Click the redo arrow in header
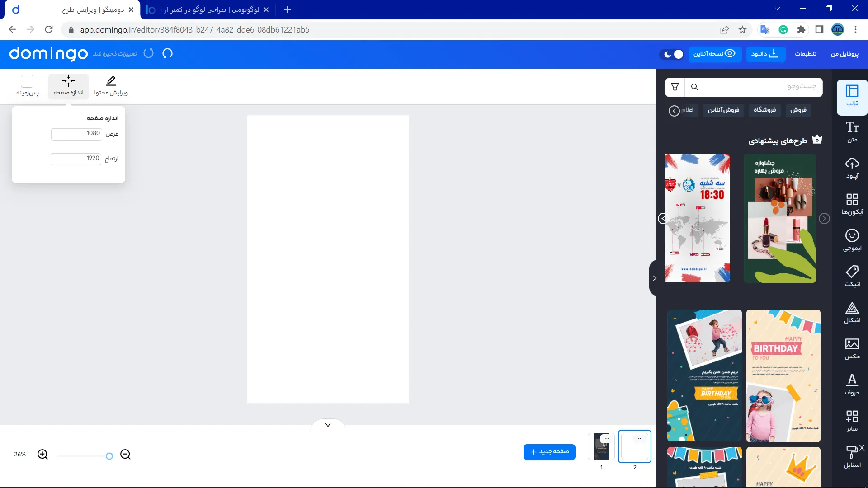The image size is (868, 488). tap(149, 53)
